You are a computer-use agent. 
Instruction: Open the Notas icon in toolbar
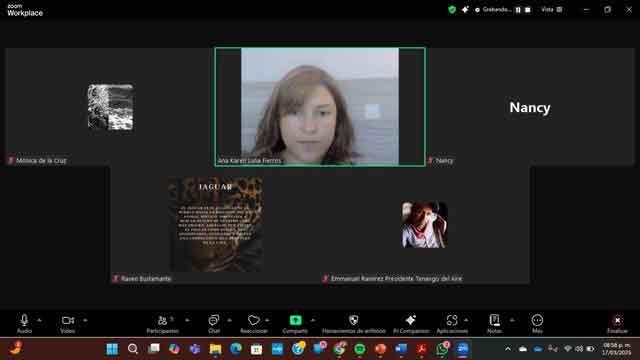pyautogui.click(x=494, y=324)
